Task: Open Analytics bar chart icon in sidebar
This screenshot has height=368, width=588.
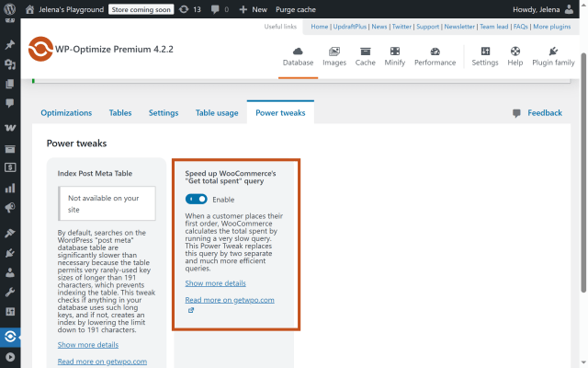Action: click(10, 188)
